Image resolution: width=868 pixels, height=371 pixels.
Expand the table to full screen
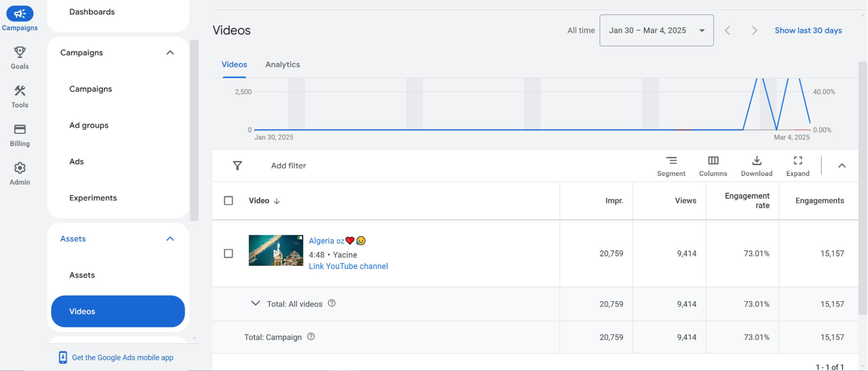pyautogui.click(x=797, y=161)
